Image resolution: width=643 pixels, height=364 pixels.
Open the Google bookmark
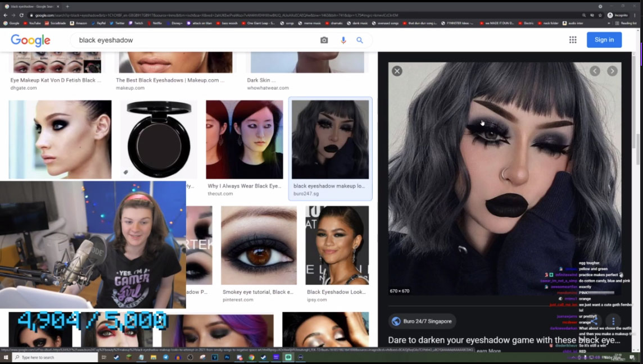11,24
